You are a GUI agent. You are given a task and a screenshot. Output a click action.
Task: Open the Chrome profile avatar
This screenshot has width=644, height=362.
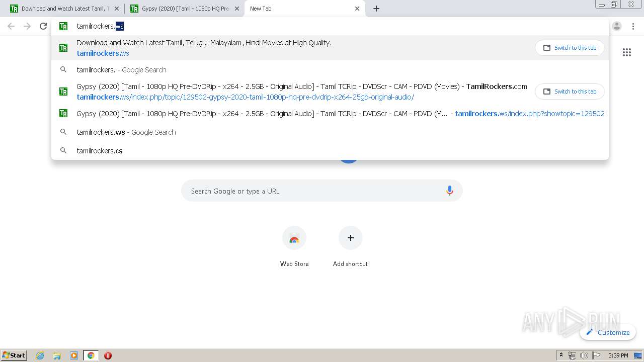(617, 26)
